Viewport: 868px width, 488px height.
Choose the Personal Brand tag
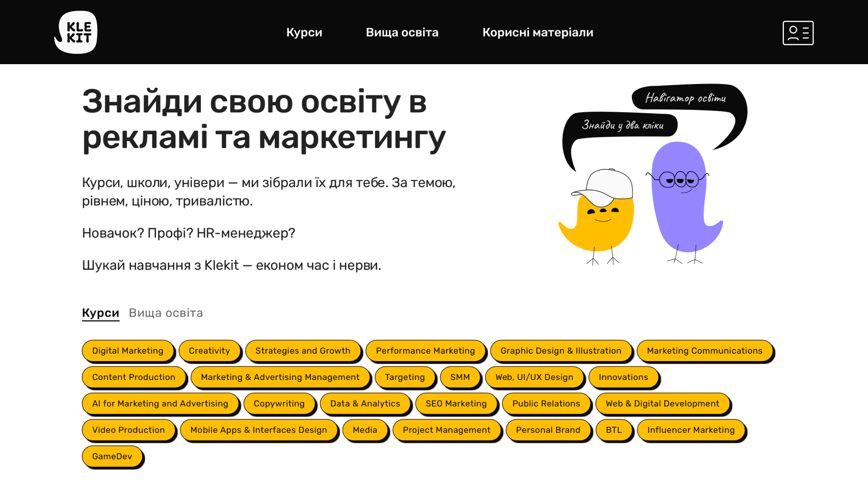[x=548, y=430]
